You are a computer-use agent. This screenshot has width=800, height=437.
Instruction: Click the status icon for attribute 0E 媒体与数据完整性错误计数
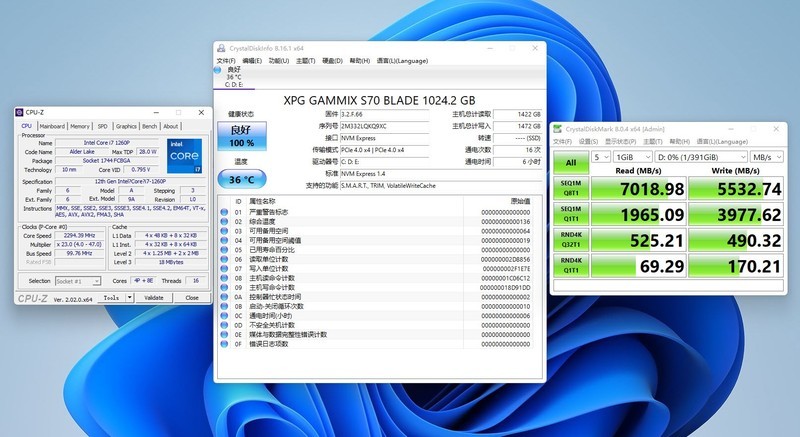(224, 335)
